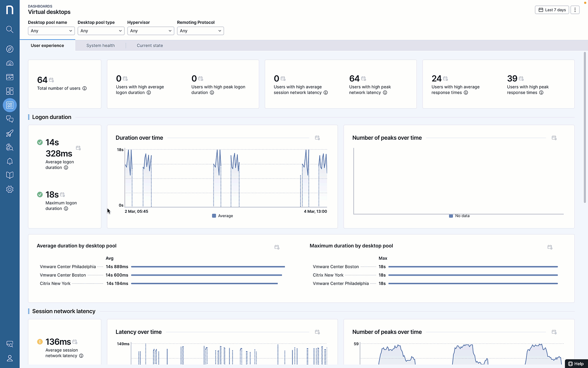Click the Vmware Center Philadelphia average duration bar
588x368 pixels.
(208, 267)
